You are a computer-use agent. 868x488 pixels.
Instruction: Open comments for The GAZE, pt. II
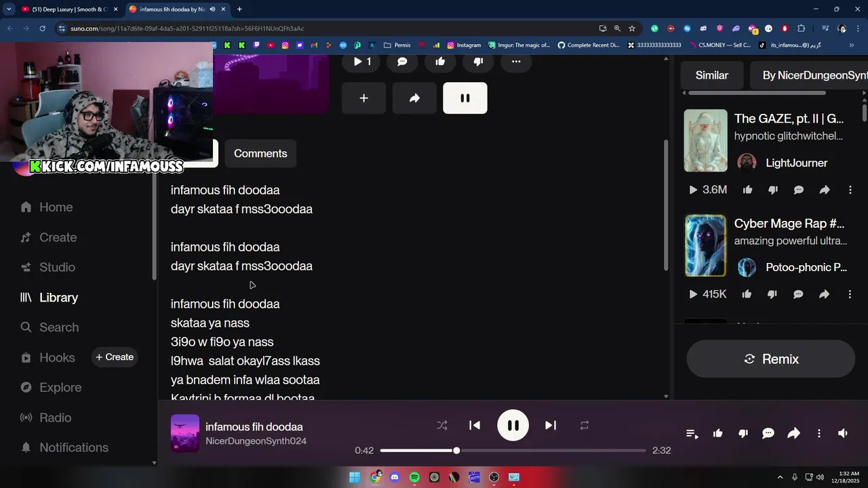click(x=799, y=190)
